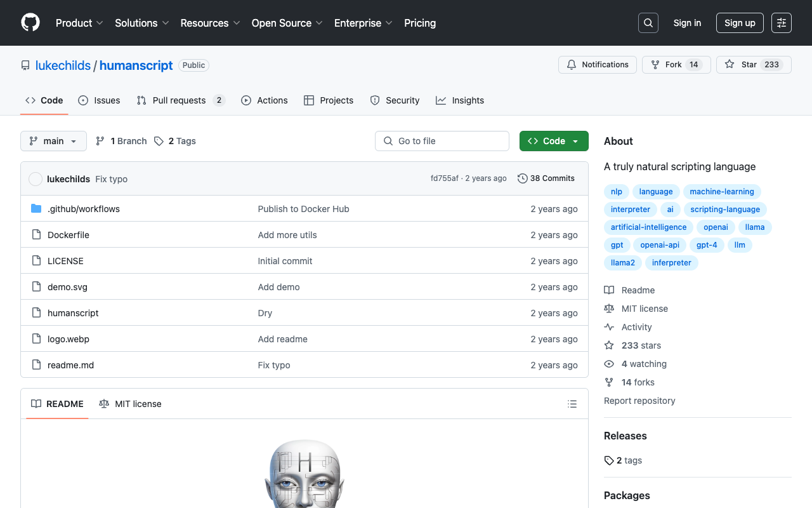Viewport: 812px width, 508px height.
Task: Click the inferpreter topic tag
Action: click(672, 263)
